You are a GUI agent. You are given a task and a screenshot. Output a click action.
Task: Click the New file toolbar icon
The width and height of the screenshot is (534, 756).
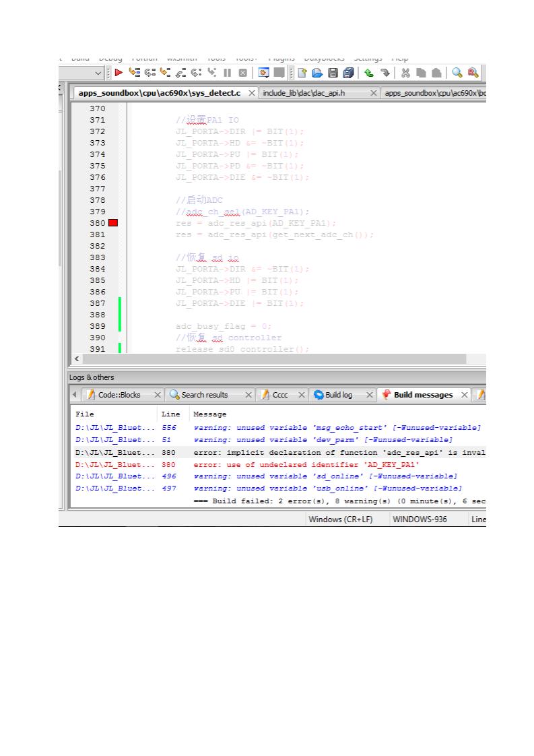pos(302,73)
